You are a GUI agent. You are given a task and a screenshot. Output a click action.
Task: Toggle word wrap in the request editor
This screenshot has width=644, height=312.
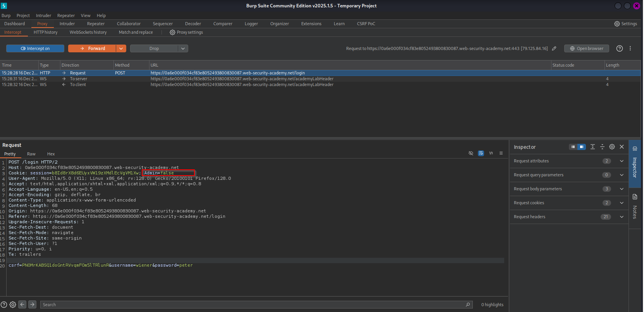click(x=481, y=153)
